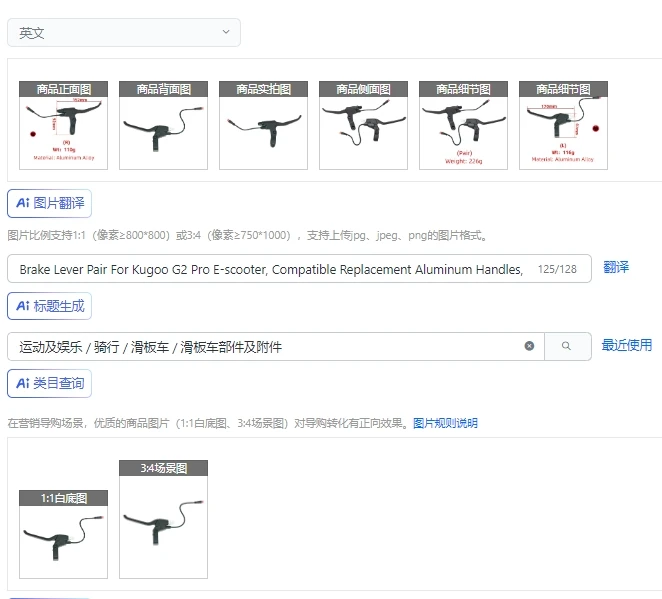Viewport: 662px width, 599px height.
Task: Select the 1:1白底图 white background thumbnail
Action: (63, 534)
